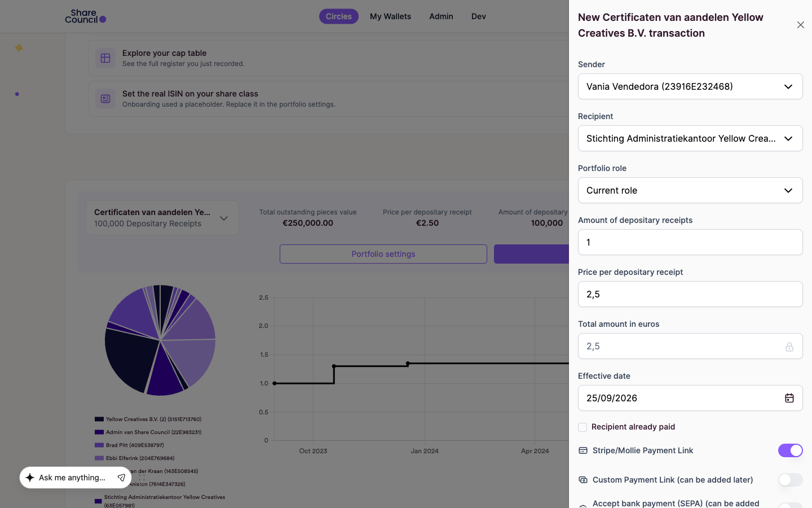Open the My Wallets tab
812x508 pixels.
pos(390,16)
